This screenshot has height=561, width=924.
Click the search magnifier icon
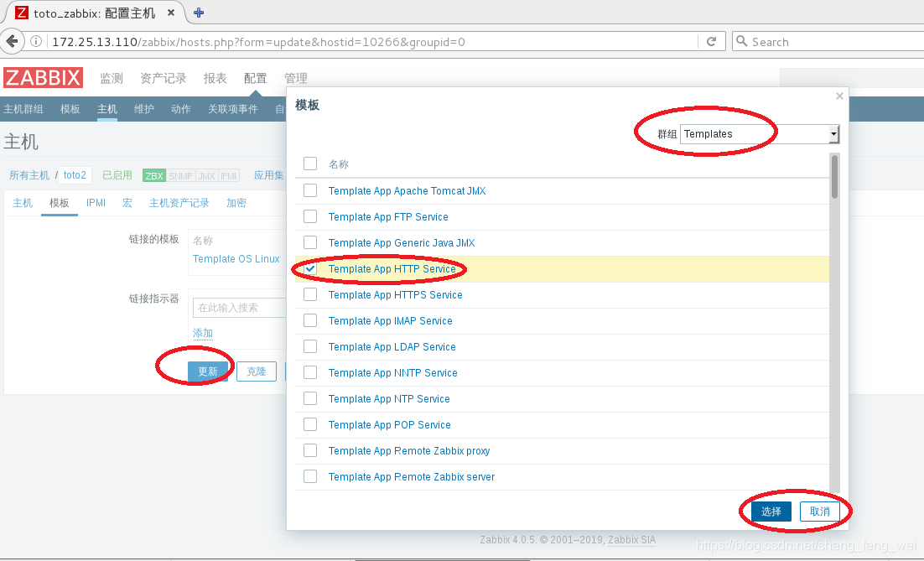tap(742, 41)
